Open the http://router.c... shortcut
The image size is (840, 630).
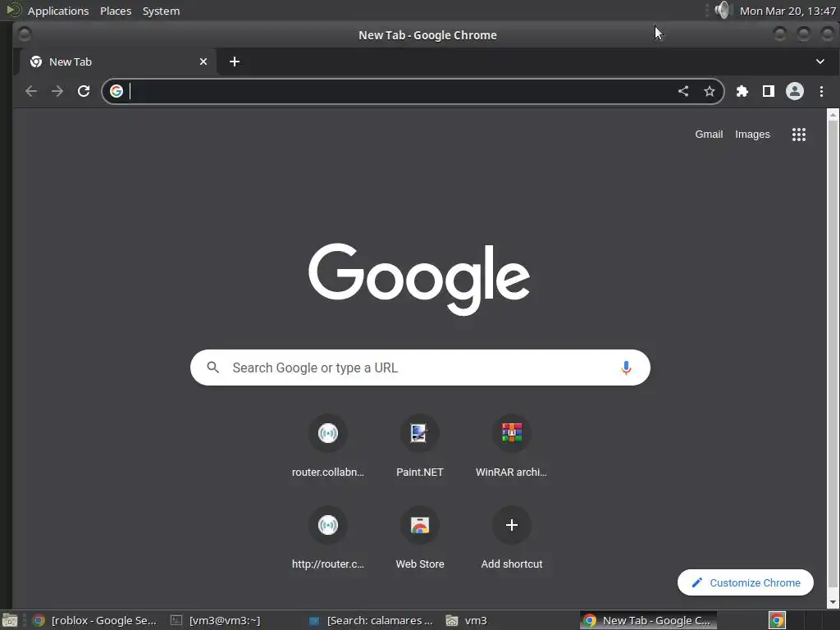328,537
